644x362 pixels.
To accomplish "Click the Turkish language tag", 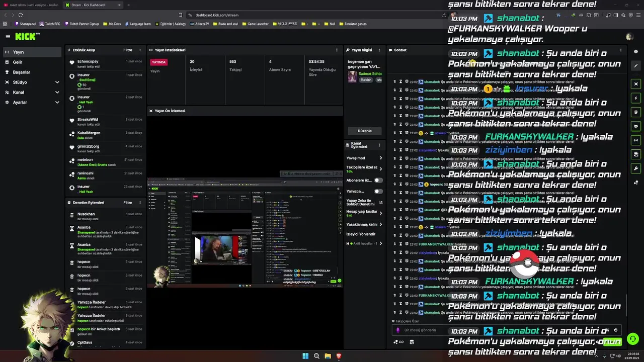I will [x=366, y=80].
